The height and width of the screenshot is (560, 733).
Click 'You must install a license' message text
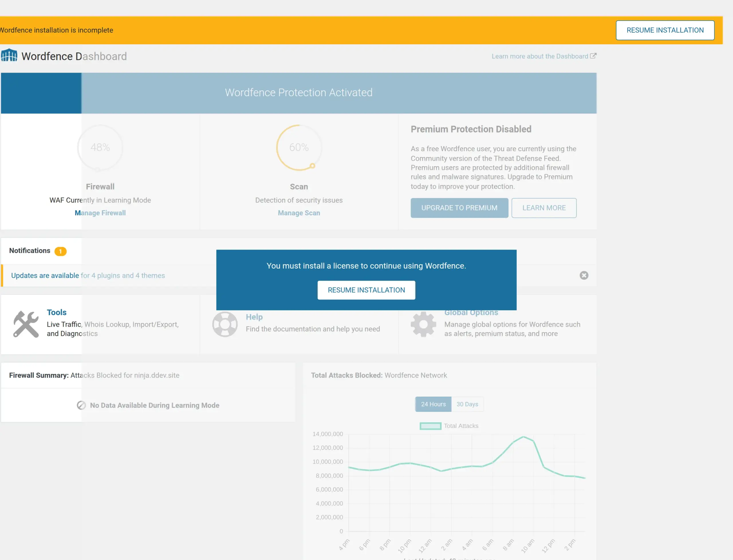click(x=366, y=266)
